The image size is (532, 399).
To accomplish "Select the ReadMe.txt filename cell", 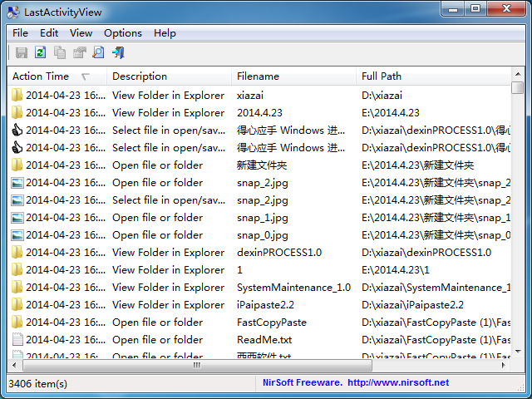I will (x=264, y=340).
